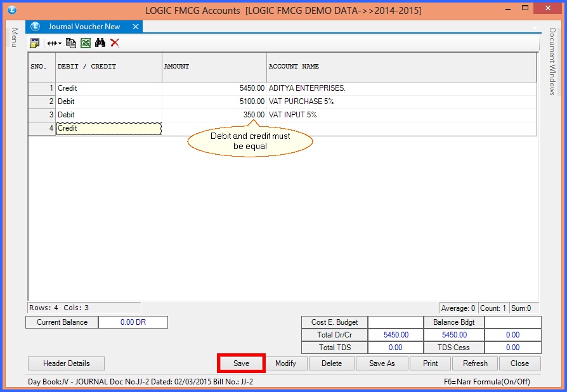Click the SNO. column header
567x392 pixels.
click(42, 67)
